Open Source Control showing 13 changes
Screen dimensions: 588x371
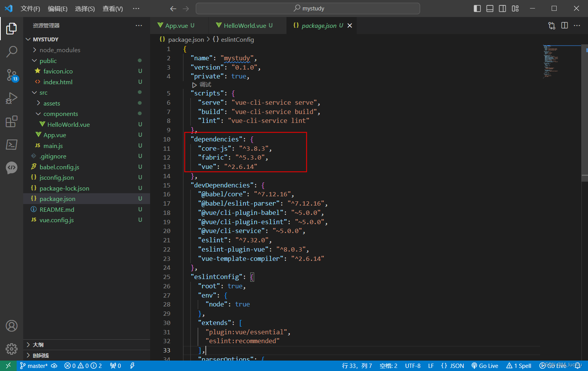(x=12, y=75)
